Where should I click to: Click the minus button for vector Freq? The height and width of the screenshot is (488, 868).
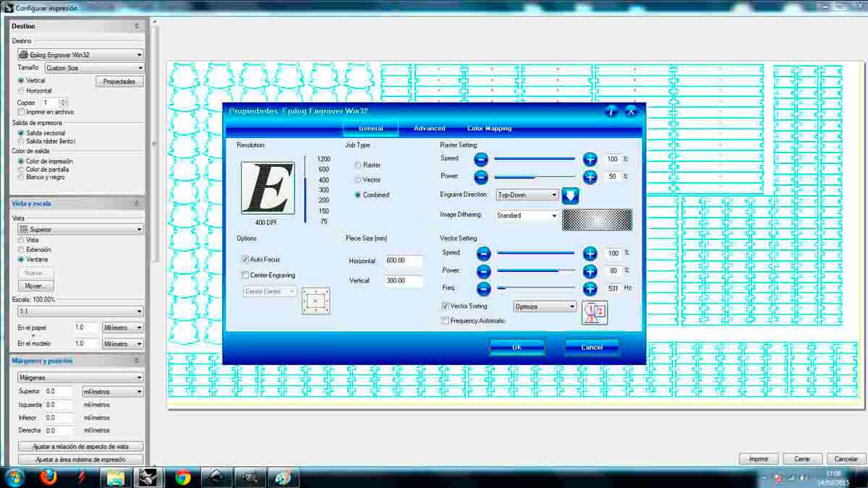483,288
